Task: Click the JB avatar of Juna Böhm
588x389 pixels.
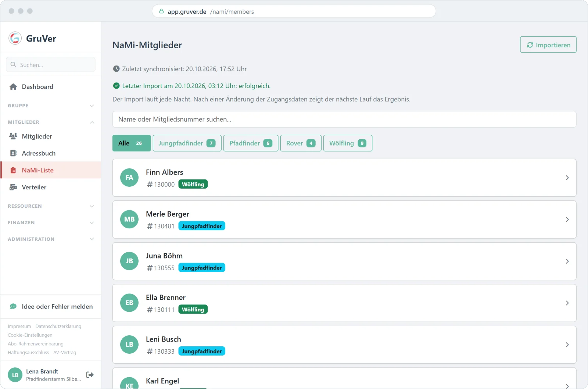Action: (129, 261)
